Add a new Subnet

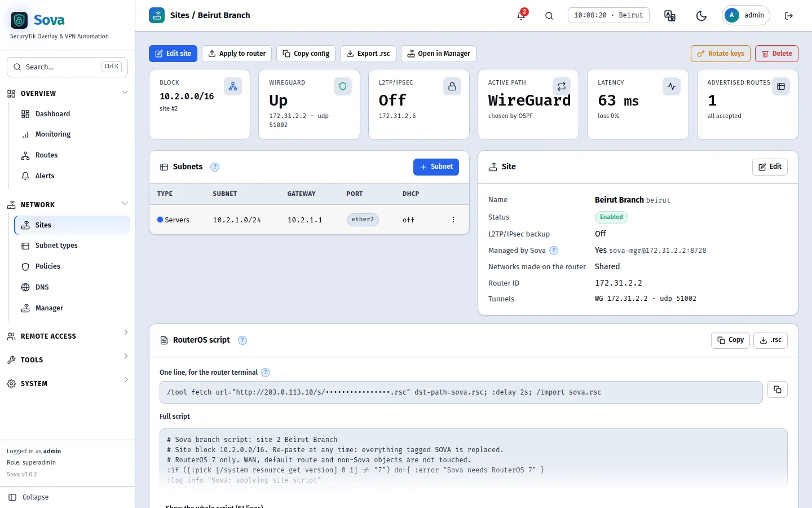[x=436, y=167]
